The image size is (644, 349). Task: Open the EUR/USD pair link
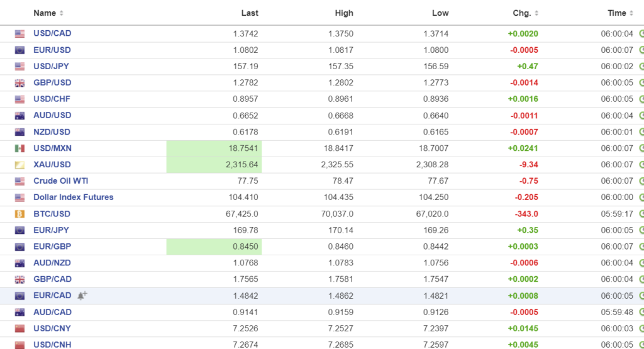pyautogui.click(x=52, y=50)
